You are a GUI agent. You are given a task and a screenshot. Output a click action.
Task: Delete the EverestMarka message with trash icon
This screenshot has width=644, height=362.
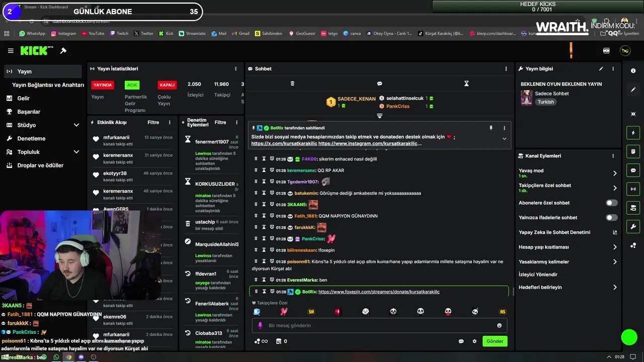256,280
